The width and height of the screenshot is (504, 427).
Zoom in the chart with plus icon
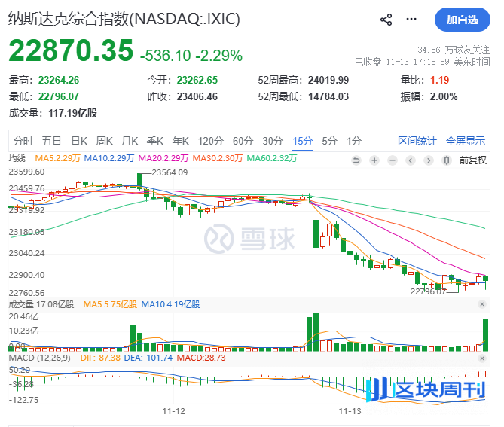374,160
